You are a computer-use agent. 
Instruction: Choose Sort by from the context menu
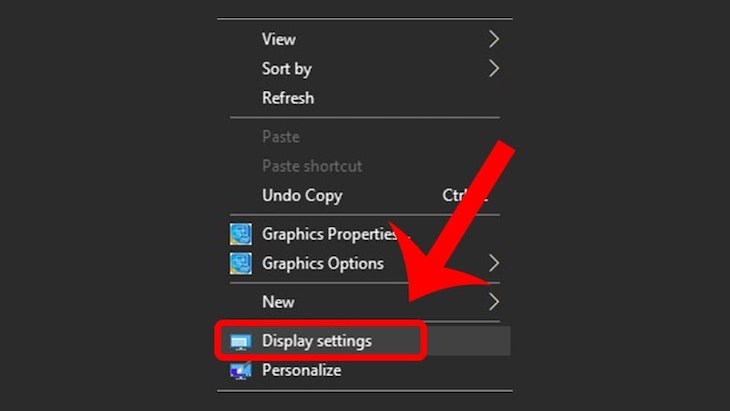(287, 69)
